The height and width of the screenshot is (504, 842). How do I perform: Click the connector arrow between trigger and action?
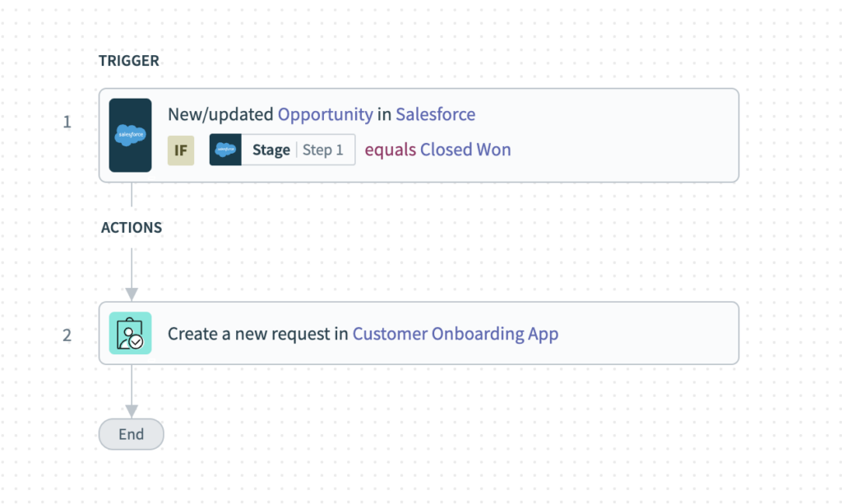click(132, 280)
